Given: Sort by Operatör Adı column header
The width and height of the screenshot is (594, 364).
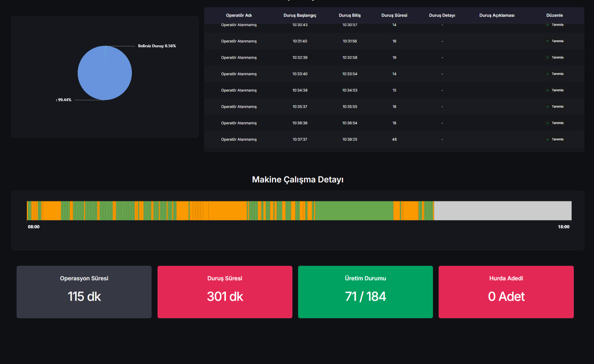Looking at the screenshot, I should (239, 15).
